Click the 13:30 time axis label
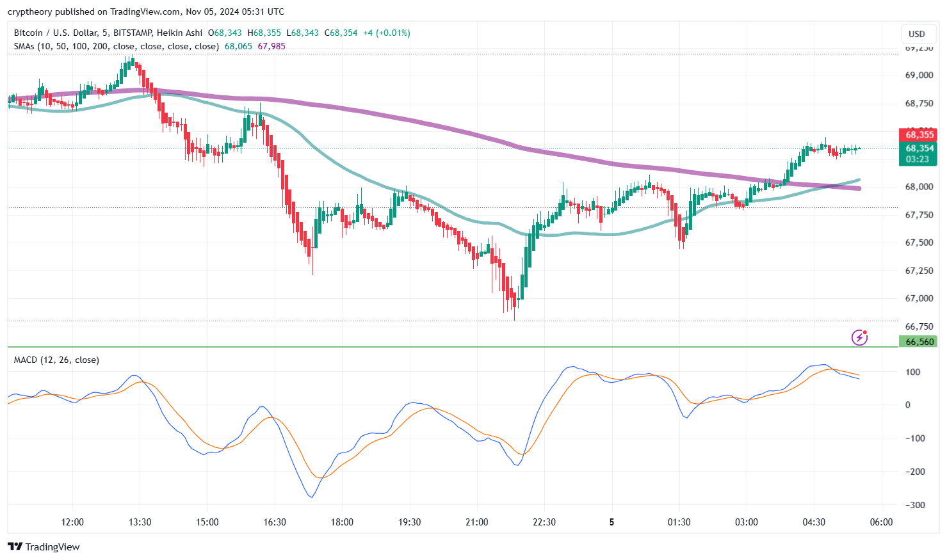The height and width of the screenshot is (560, 947). coord(140,522)
